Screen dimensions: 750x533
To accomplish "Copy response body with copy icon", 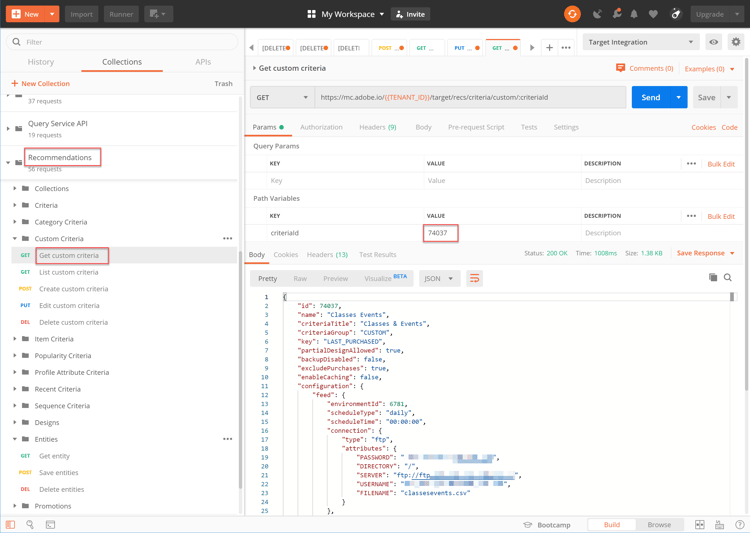I will (x=713, y=278).
